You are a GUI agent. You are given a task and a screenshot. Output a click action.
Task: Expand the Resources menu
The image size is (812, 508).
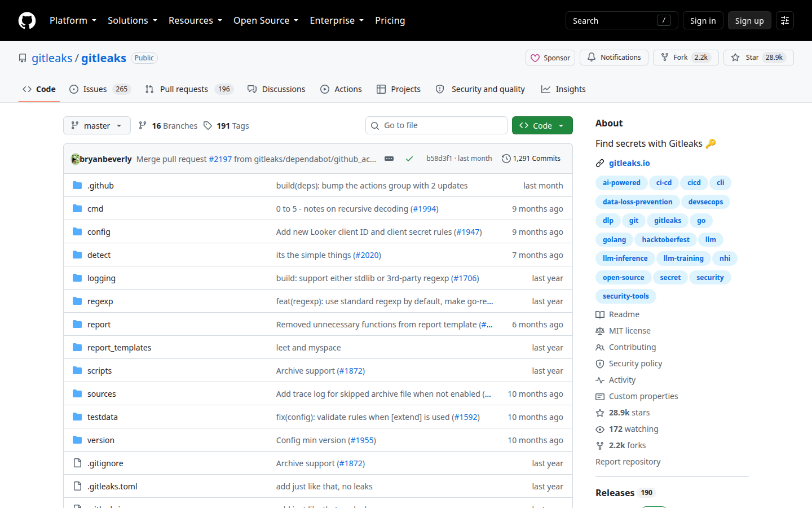195,20
